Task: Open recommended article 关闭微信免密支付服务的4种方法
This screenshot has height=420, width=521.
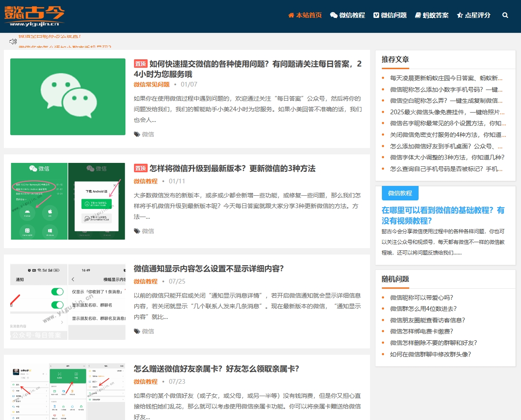Action: coord(448,135)
